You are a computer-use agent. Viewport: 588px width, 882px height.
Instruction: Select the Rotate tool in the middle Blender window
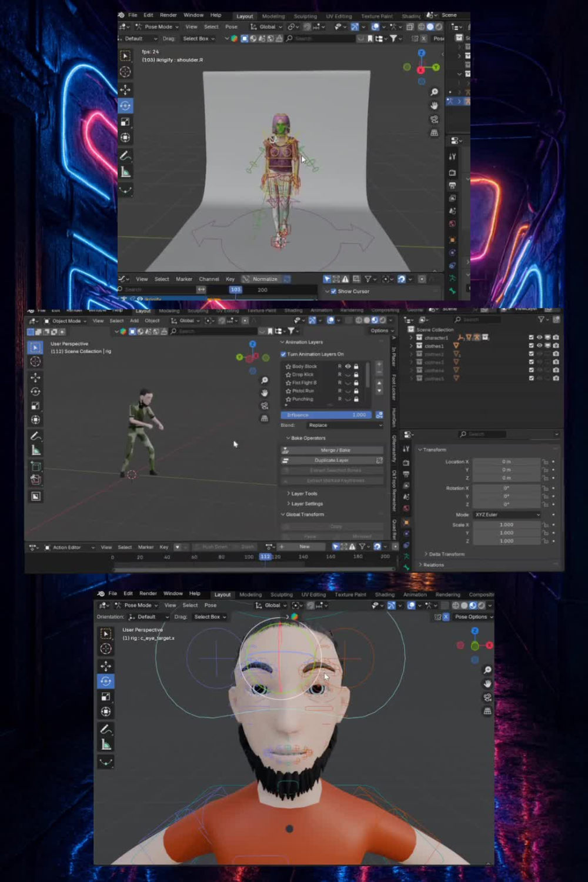(x=35, y=392)
